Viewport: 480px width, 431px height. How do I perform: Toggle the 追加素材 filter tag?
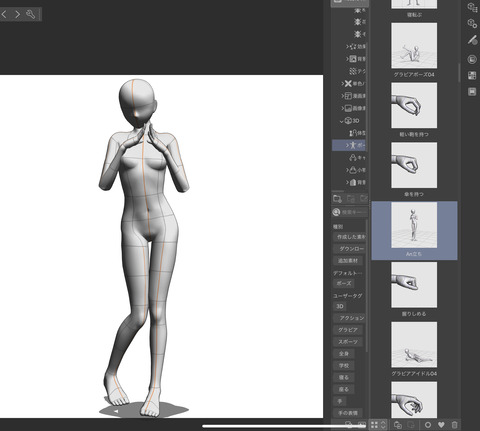click(348, 261)
